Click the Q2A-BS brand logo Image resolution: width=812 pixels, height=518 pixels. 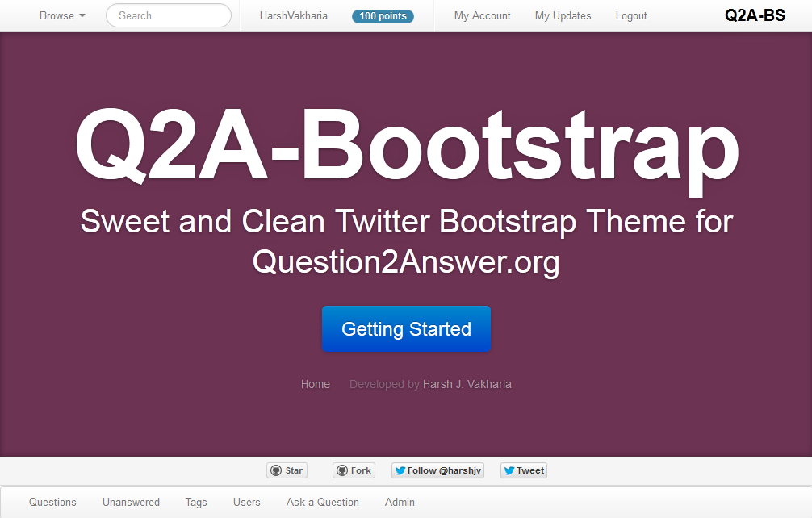pos(755,15)
